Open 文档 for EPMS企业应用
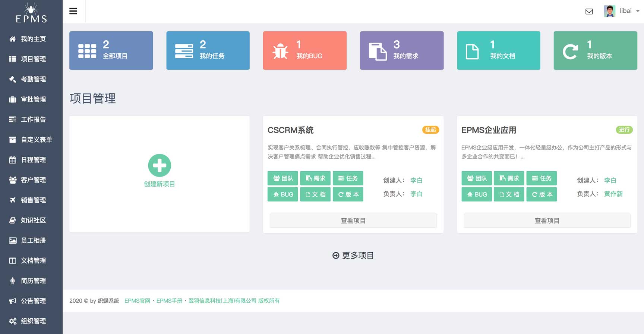The width and height of the screenshot is (644, 334). coord(509,194)
